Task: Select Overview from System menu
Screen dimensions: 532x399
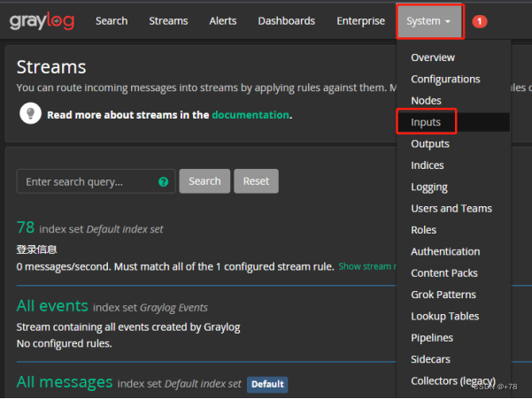Action: (433, 58)
